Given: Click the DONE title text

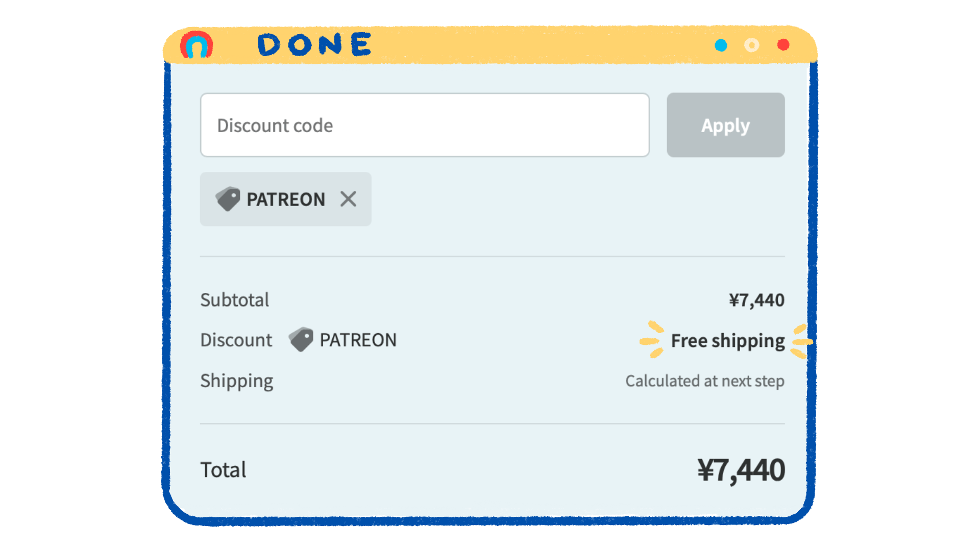Looking at the screenshot, I should [x=314, y=44].
